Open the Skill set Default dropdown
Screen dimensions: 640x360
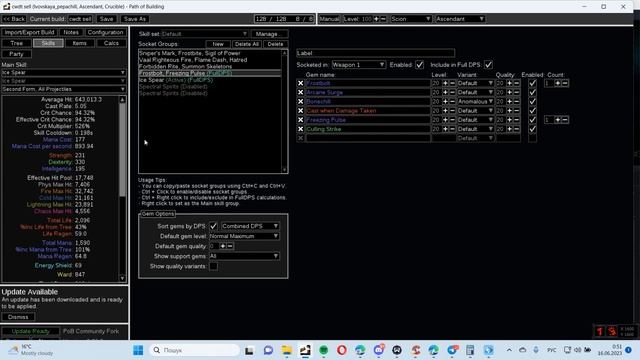coord(204,34)
